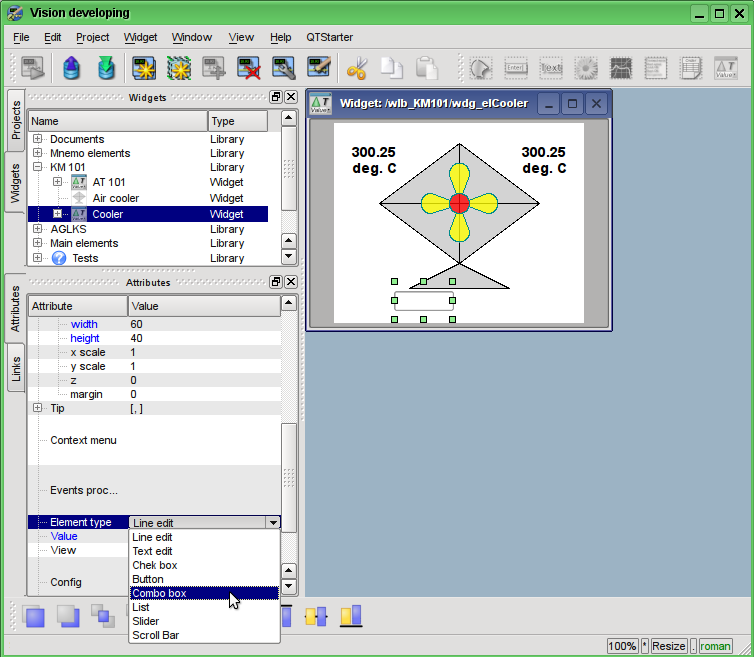Open the Widget menu
This screenshot has width=754, height=657.
(x=140, y=37)
